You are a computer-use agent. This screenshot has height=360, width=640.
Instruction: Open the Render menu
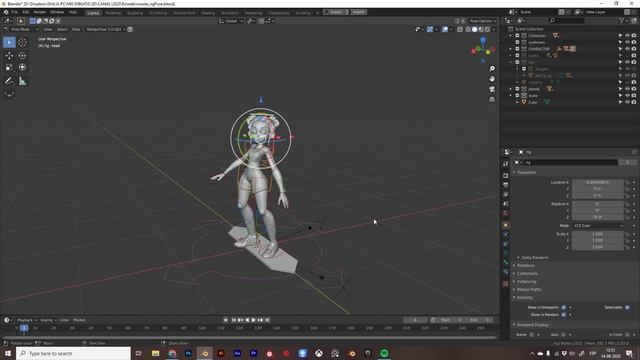40,12
